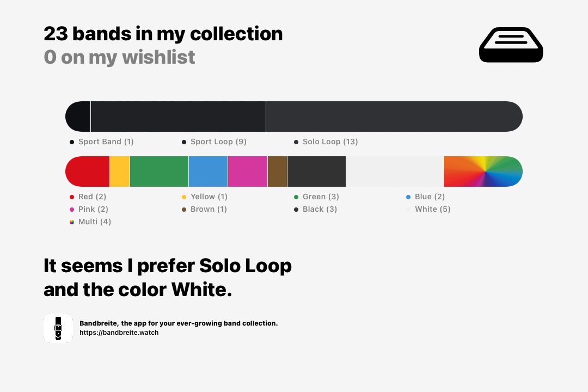The height and width of the screenshot is (392, 588).
Task: Select the pink segment in the color bar
Action: [248, 171]
